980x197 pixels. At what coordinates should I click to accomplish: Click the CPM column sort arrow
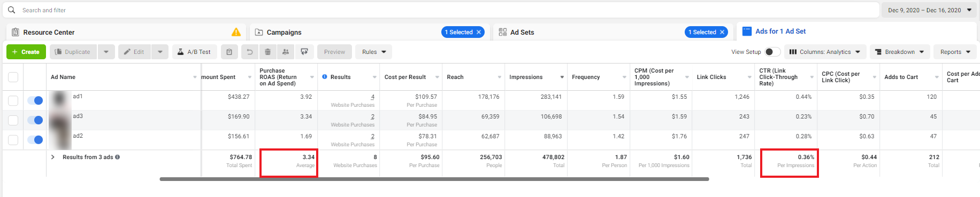click(x=687, y=77)
